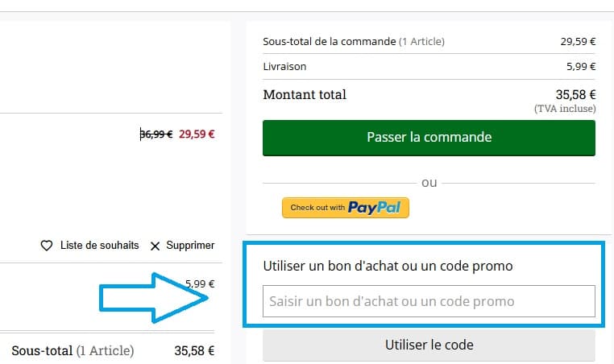Click the Montant total label
Image resolution: width=614 pixels, height=364 pixels.
tap(305, 95)
